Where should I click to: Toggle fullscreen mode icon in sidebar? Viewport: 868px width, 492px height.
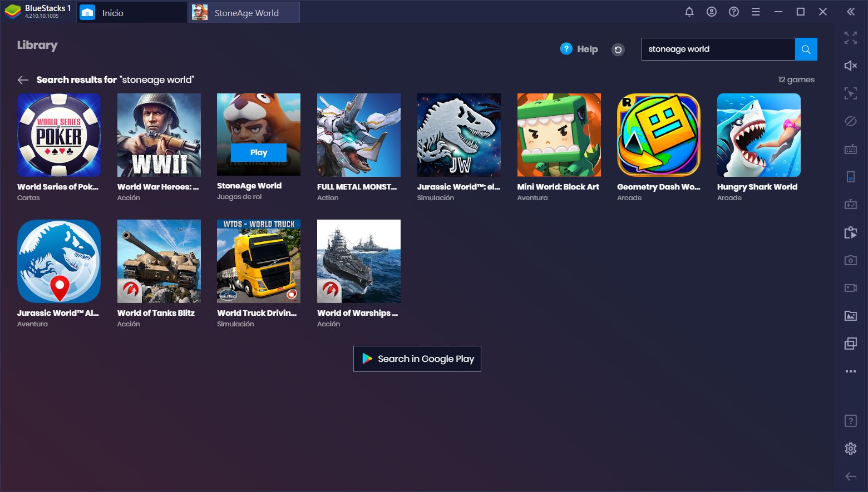[x=851, y=38]
